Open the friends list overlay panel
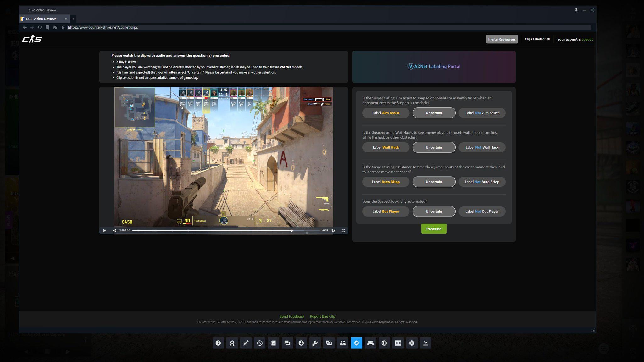 pos(343,343)
